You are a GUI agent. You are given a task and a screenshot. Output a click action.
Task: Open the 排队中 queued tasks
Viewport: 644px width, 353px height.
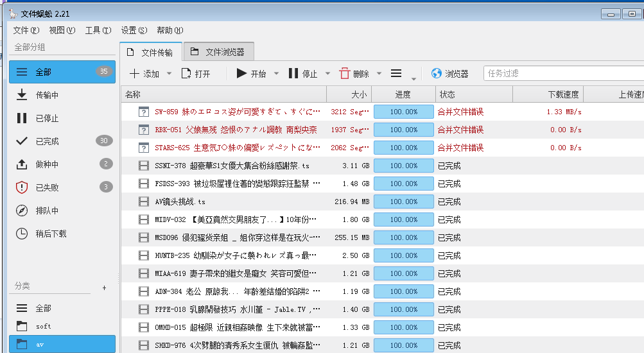pos(62,211)
